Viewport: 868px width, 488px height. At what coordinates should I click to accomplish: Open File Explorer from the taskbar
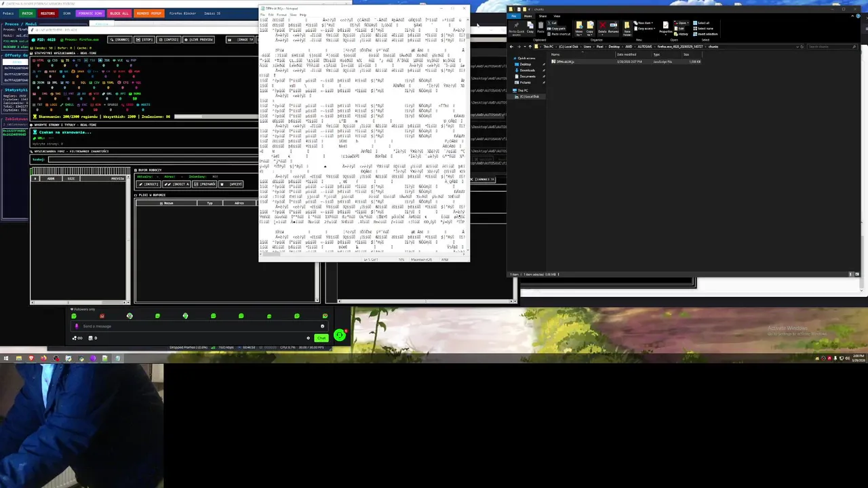[19, 358]
